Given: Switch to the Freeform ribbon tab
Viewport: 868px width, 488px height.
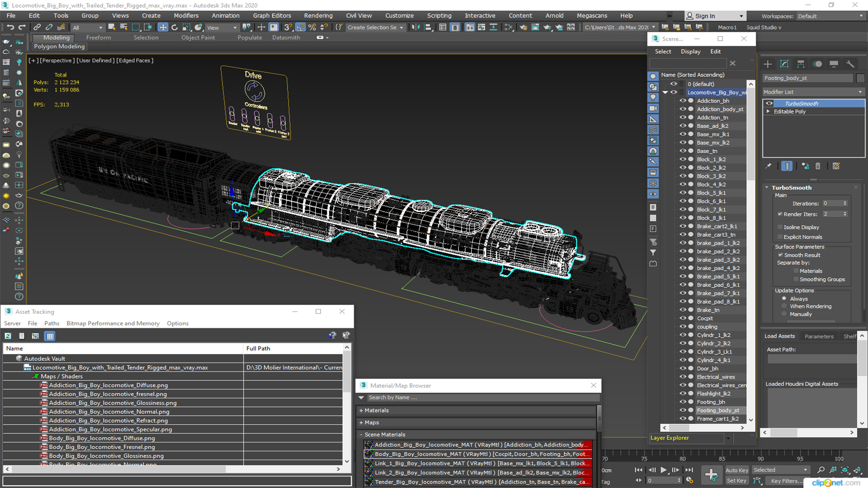Looking at the screenshot, I should click(99, 38).
